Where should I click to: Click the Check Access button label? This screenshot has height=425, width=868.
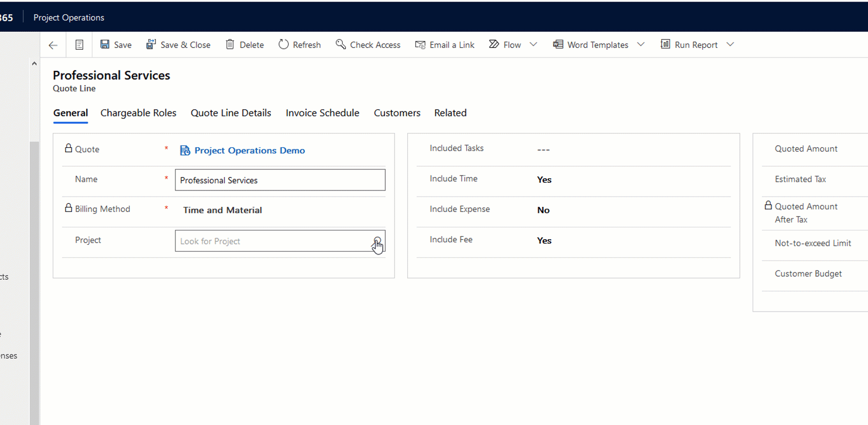point(376,45)
